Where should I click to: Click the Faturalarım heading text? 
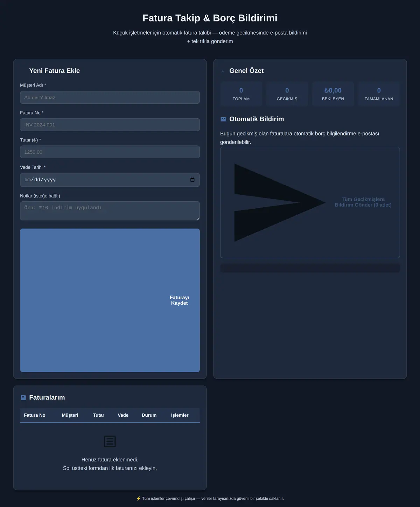coord(47,397)
